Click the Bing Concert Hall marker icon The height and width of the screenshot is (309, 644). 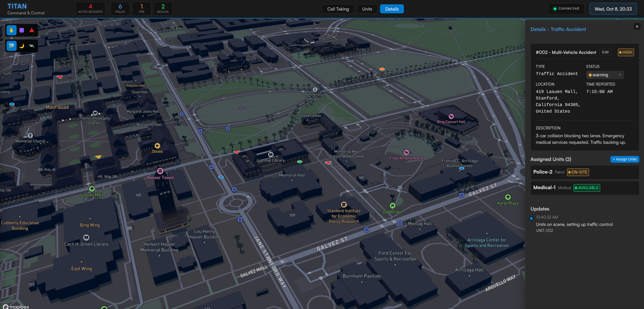pos(451,116)
